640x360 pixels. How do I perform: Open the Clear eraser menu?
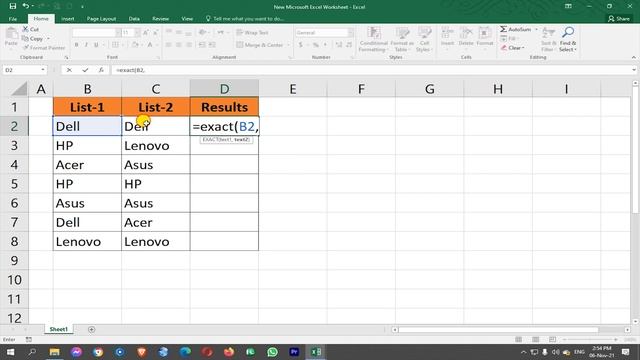(513, 48)
